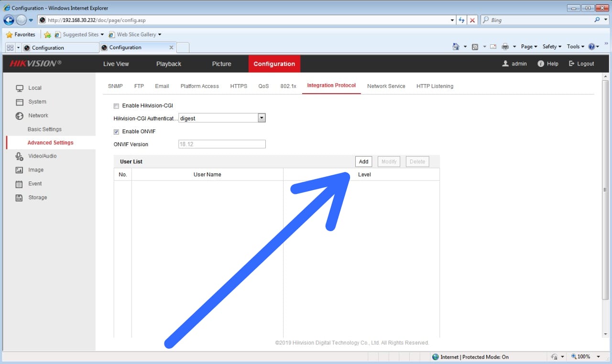Viewport: 612px width, 364px height.
Task: Click the Add button in User List
Action: pos(363,162)
